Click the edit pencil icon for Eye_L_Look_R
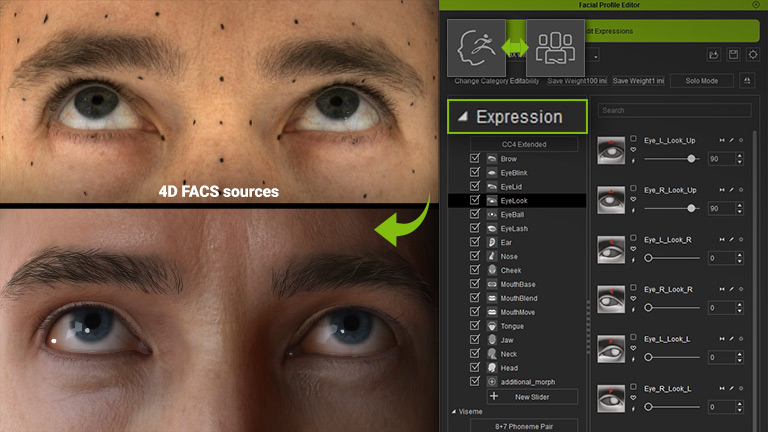 (x=731, y=240)
